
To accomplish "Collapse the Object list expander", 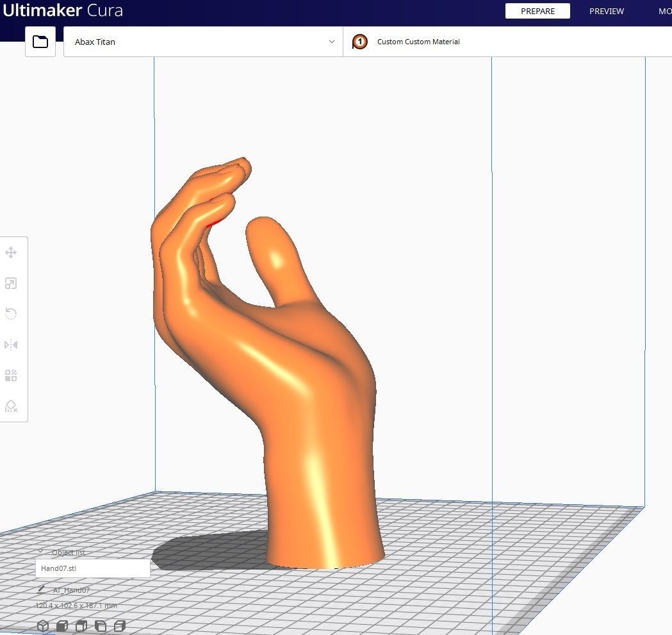I will pos(40,552).
